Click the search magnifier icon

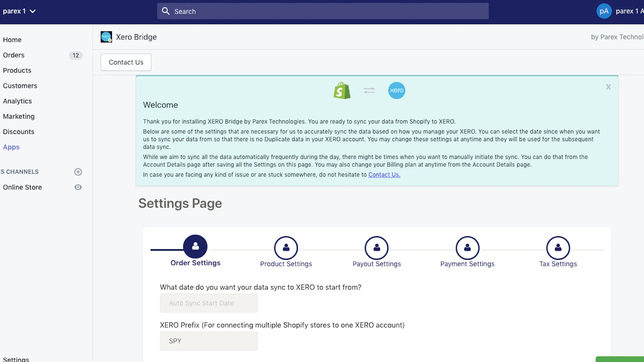pos(166,11)
